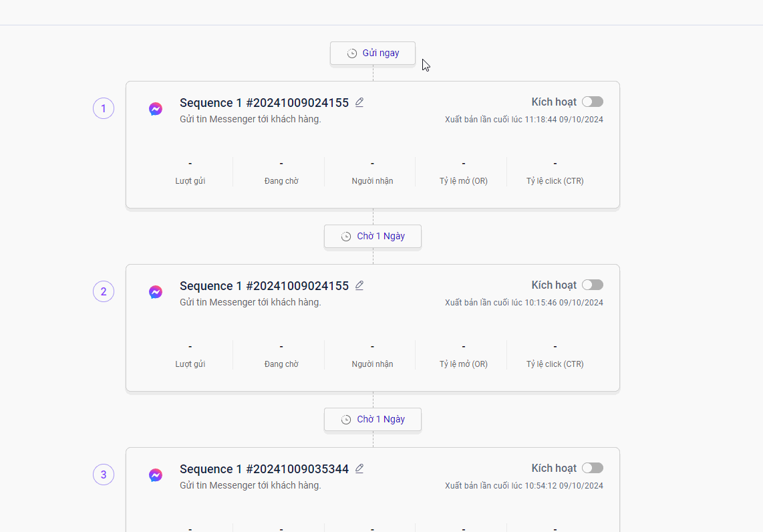Select the step number 1 circle

[x=104, y=108]
